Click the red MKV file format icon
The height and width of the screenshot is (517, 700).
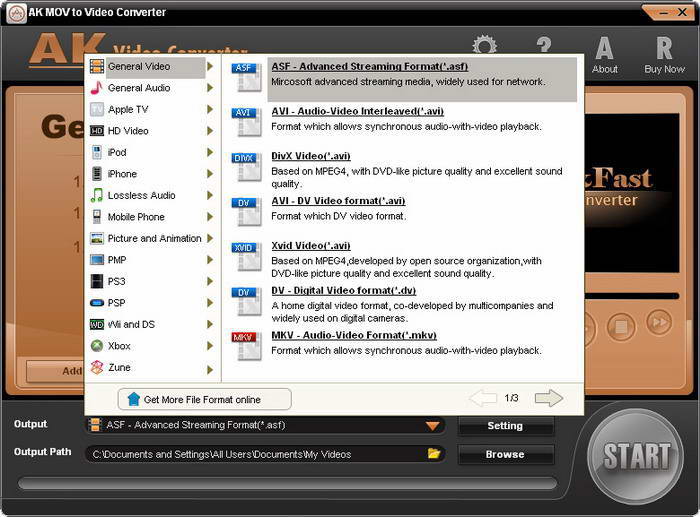pyautogui.click(x=246, y=346)
